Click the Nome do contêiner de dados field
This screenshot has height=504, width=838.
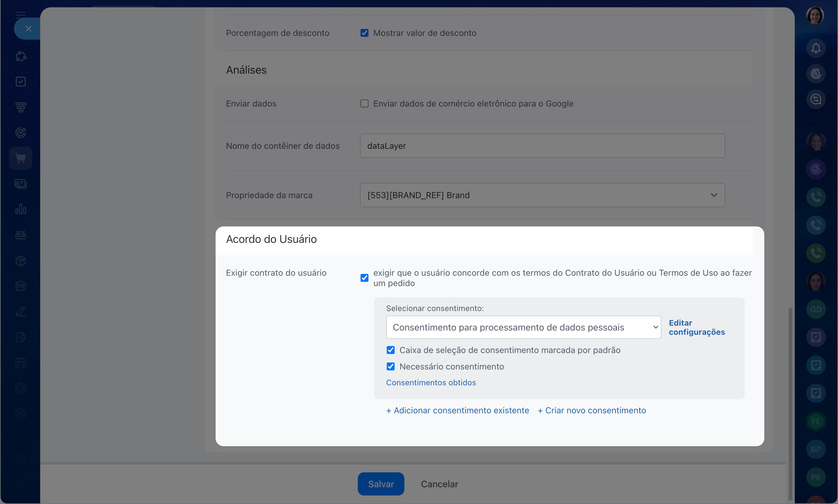point(542,146)
